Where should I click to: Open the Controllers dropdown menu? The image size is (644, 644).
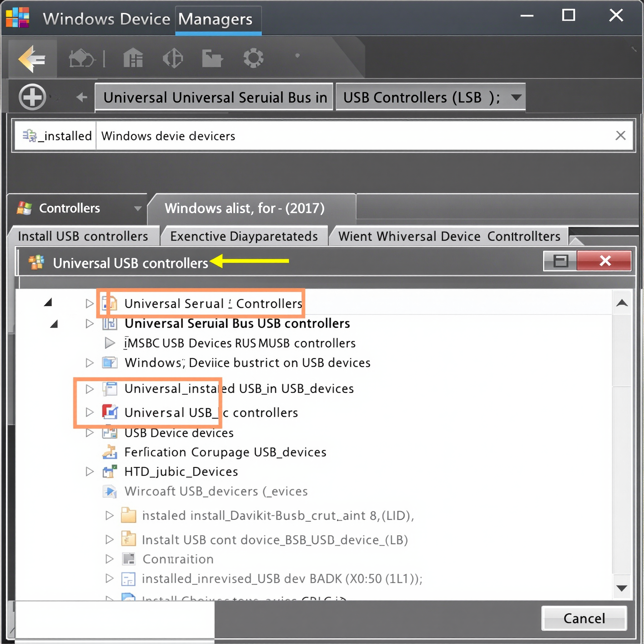138,208
